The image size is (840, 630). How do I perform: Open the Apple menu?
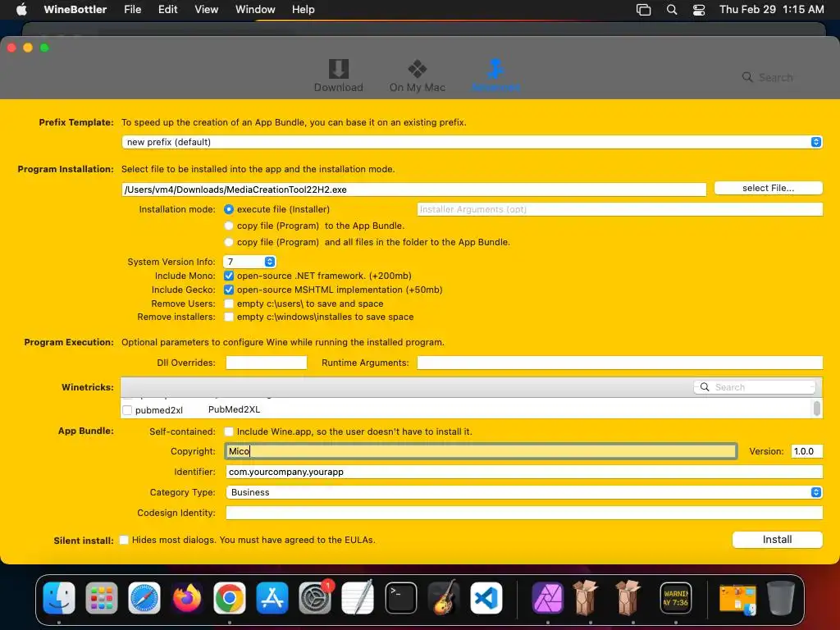coord(21,10)
